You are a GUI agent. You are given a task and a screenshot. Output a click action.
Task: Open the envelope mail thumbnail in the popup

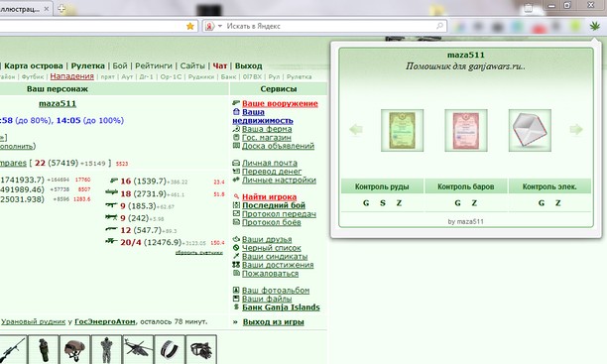click(x=530, y=130)
